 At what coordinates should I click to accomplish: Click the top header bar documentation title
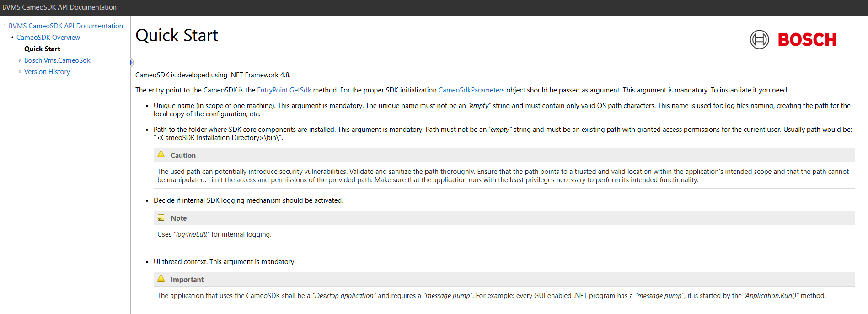(59, 7)
